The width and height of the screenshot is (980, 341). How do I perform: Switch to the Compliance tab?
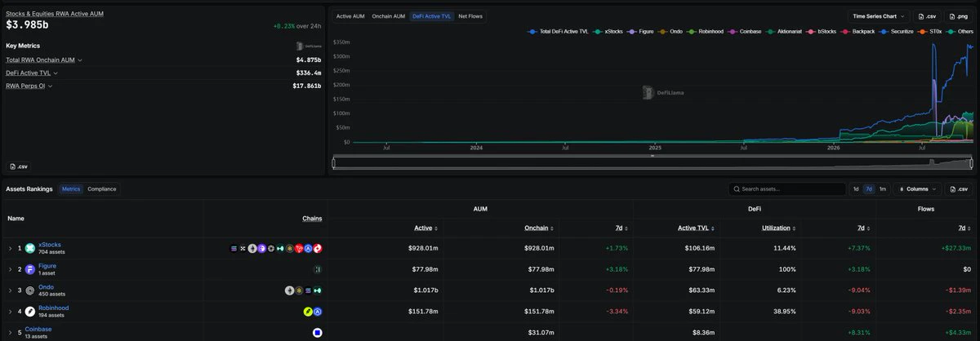coord(102,188)
